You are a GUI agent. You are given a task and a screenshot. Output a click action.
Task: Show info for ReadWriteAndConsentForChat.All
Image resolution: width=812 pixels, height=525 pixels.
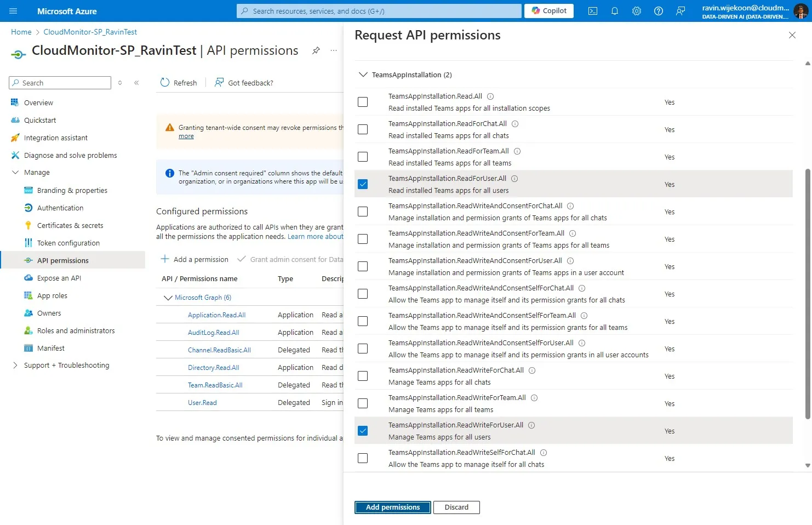(x=570, y=206)
